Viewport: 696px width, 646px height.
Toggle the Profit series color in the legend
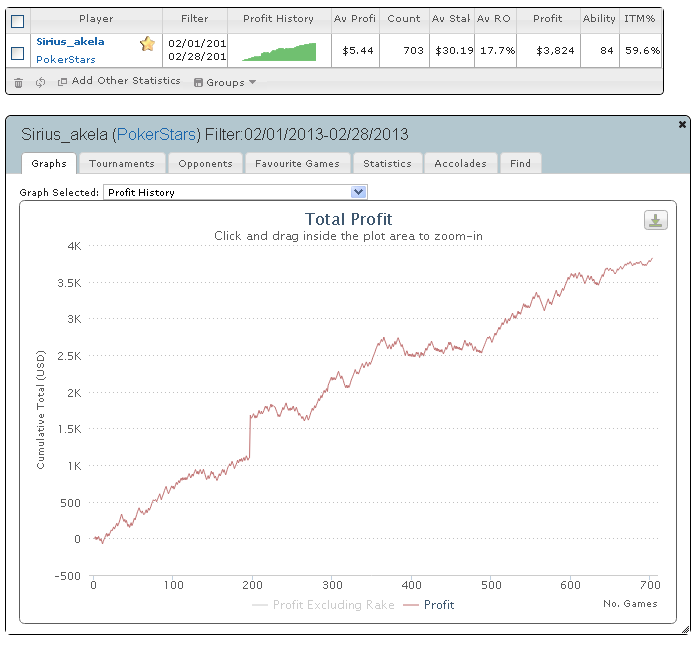coord(411,604)
